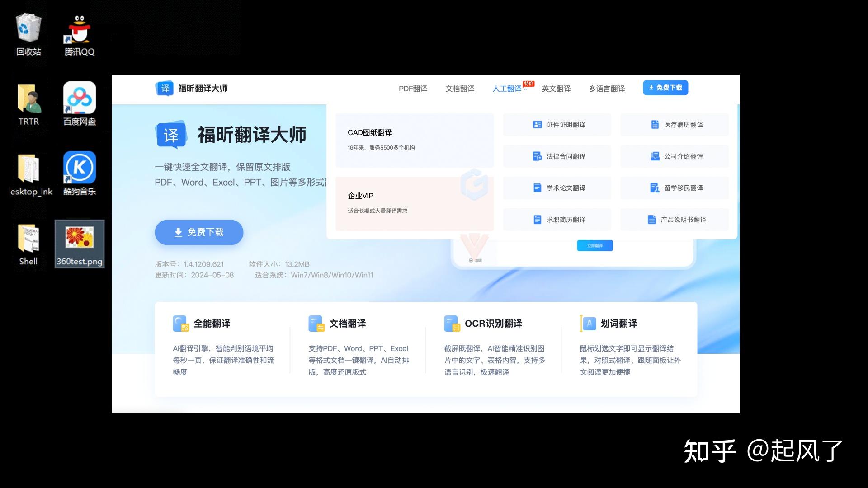
Task: Open the Recycle Bin desktop icon
Action: pos(28,34)
